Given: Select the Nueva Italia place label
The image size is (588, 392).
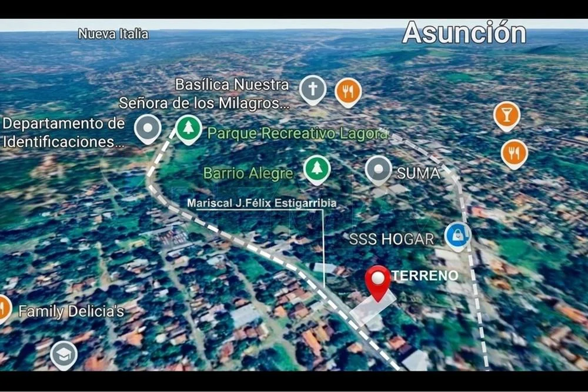Looking at the screenshot, I should coord(113,34).
